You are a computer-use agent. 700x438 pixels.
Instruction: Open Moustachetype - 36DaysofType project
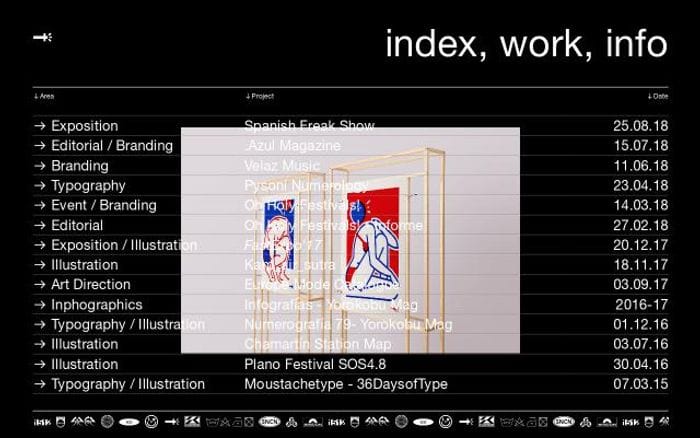(346, 384)
